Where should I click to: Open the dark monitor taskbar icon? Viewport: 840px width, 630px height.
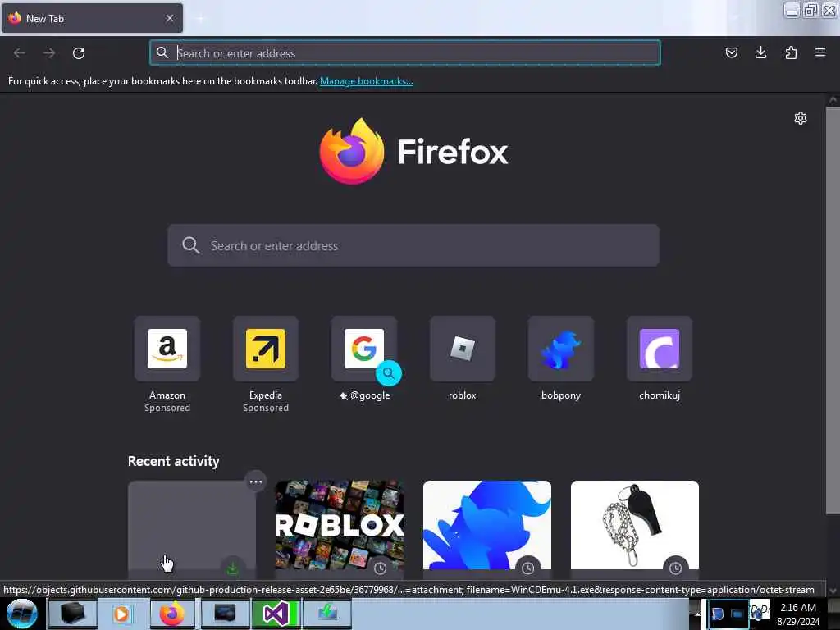225,614
